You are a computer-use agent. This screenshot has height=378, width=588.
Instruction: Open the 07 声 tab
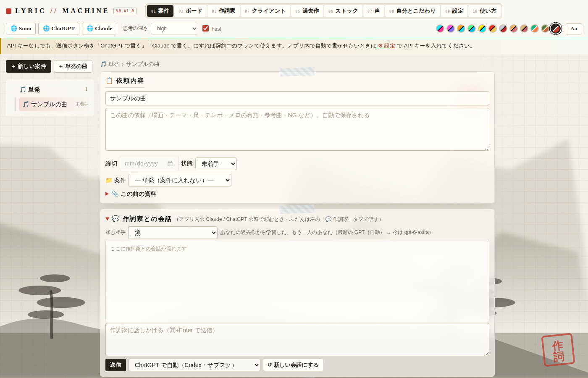pos(373,11)
